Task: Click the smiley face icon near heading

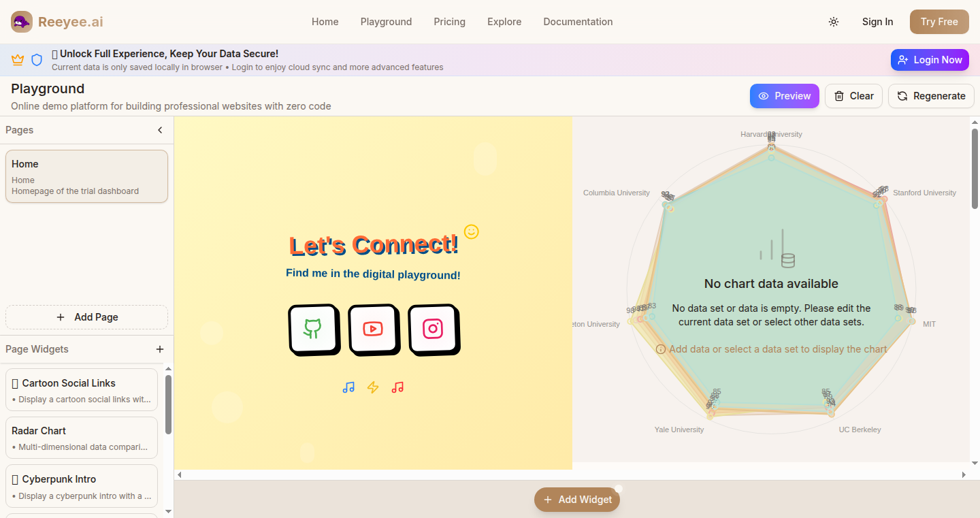Action: pyautogui.click(x=471, y=231)
